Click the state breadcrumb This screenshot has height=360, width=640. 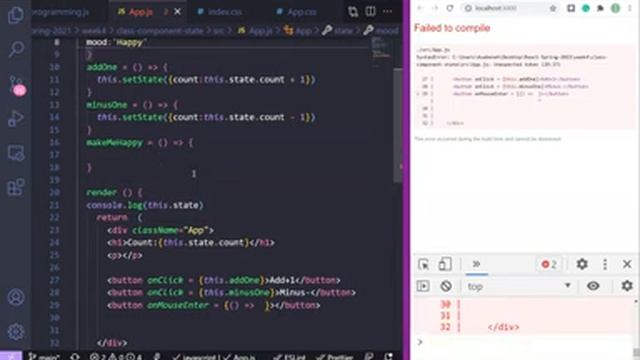point(338,31)
